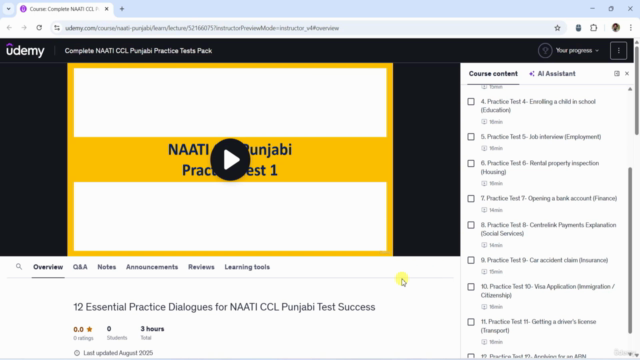640x360 pixels.
Task: Go back to the previous page
Action: click(x=9, y=28)
